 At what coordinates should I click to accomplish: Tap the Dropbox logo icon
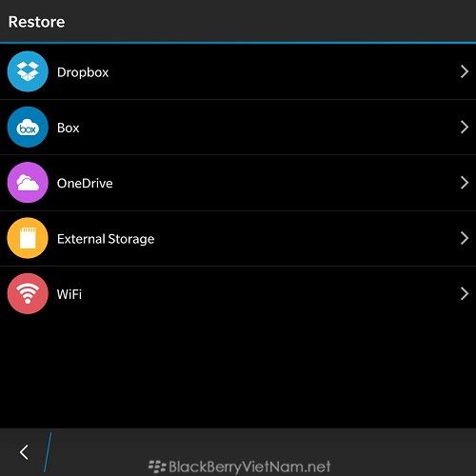click(28, 71)
